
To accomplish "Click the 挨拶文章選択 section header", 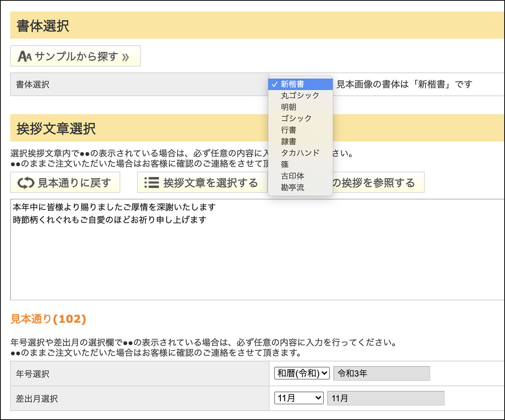I will [257, 128].
